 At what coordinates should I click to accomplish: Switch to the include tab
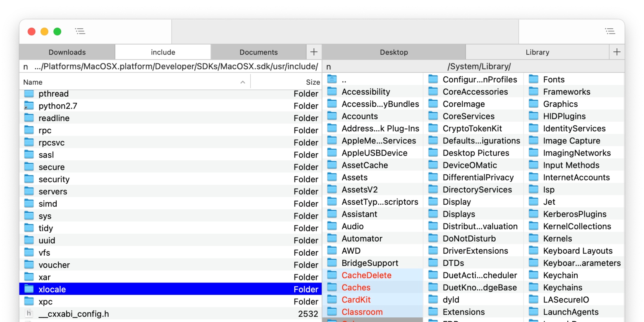pos(163,52)
